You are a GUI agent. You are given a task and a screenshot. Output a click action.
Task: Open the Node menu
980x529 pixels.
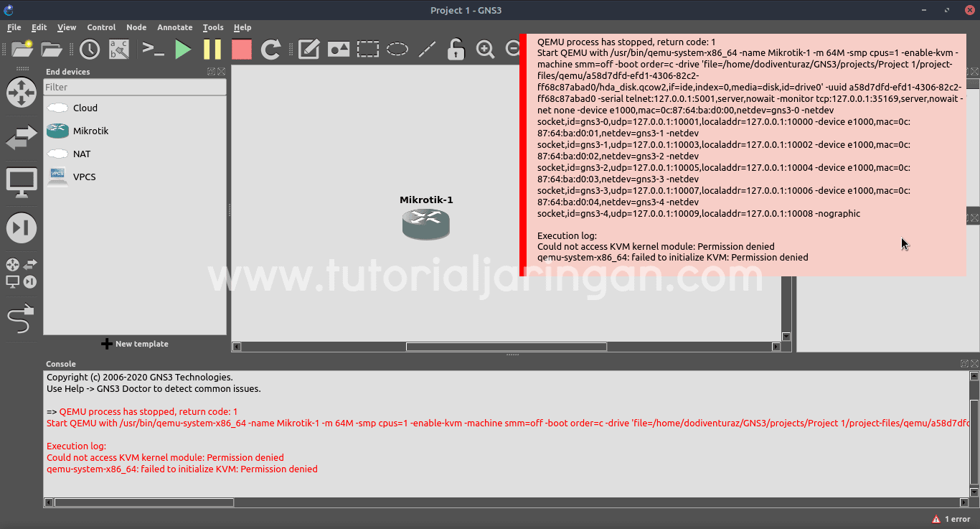pyautogui.click(x=136, y=27)
